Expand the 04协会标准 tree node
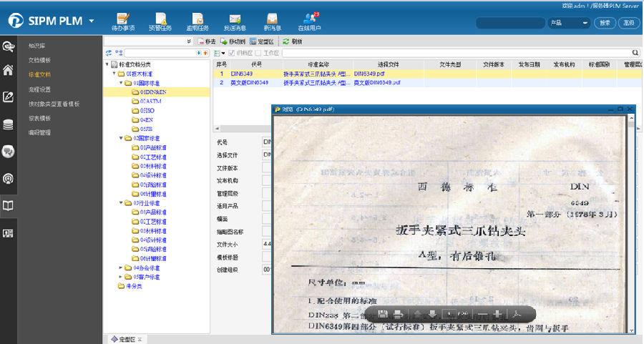 (x=121, y=267)
